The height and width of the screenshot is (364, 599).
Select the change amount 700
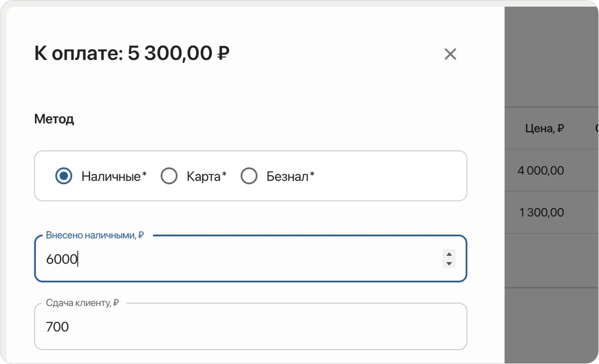[x=57, y=327]
